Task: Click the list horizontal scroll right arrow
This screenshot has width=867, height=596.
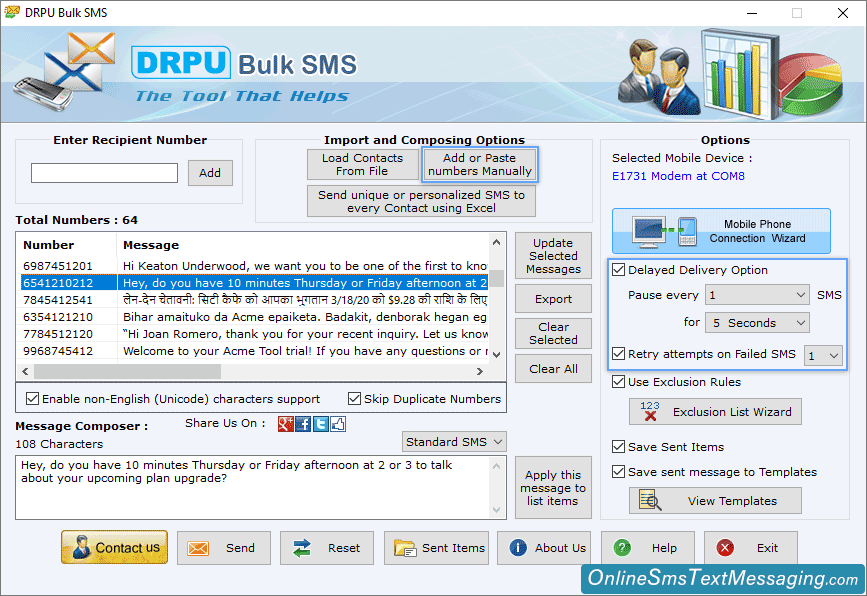Action: pyautogui.click(x=480, y=372)
